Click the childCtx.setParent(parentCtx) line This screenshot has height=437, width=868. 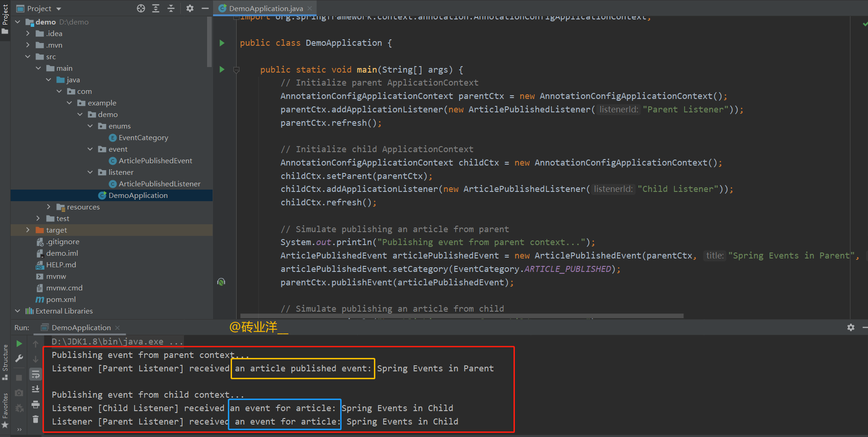click(x=356, y=176)
